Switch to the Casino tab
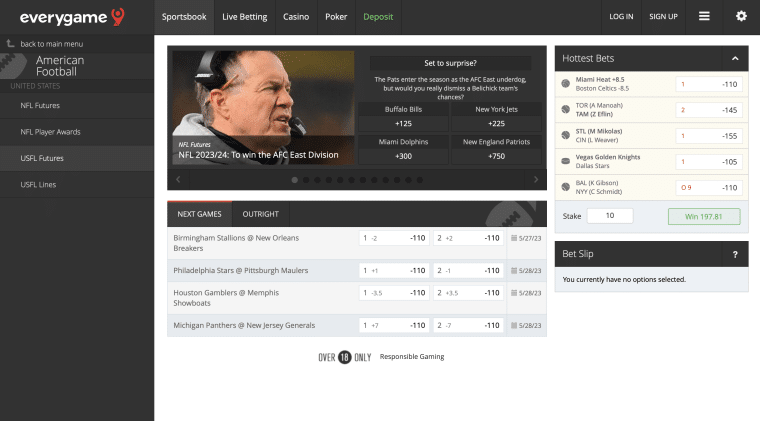This screenshot has width=760, height=421. [x=296, y=17]
